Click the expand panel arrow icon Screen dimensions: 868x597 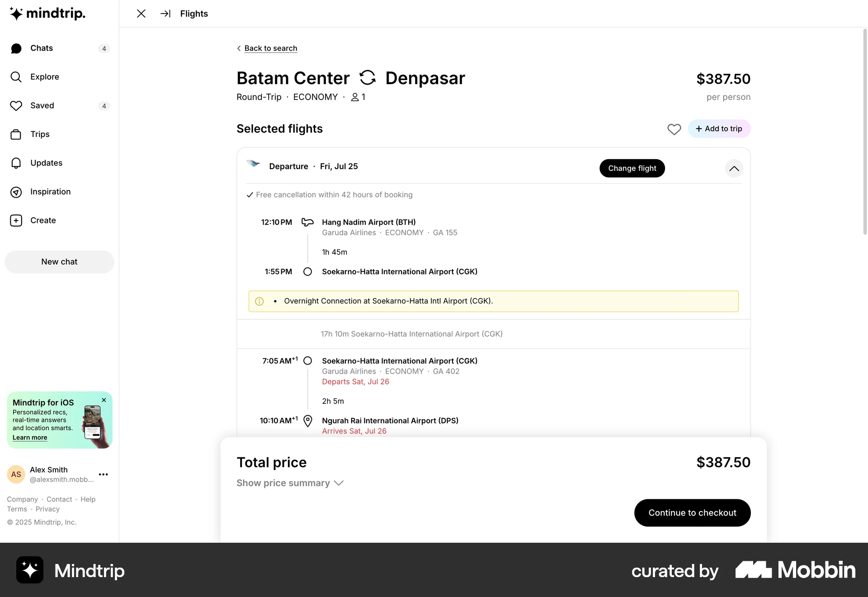[x=165, y=14]
